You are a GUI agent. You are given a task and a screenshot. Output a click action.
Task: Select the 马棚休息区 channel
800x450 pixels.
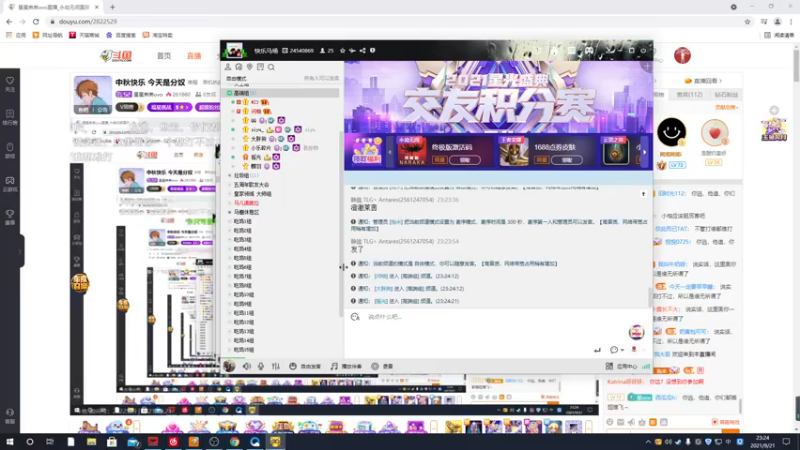point(246,212)
